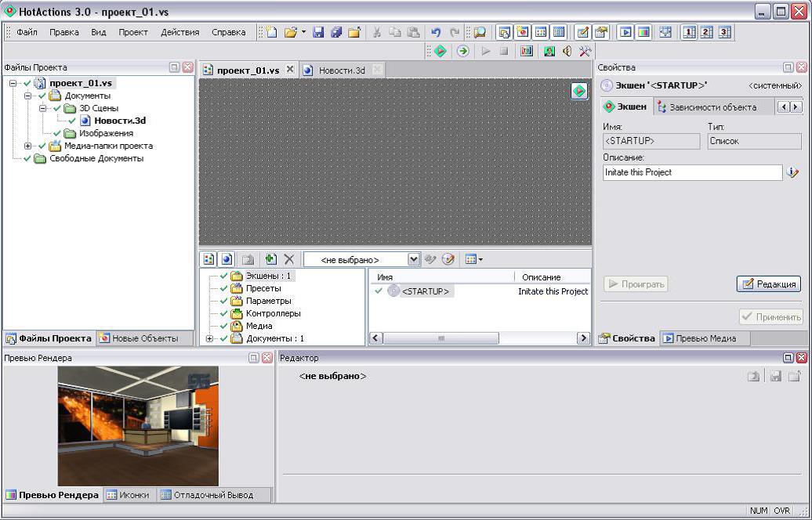This screenshot has height=520, width=812.
Task: Click the Save file diskette icon
Action: (318, 32)
